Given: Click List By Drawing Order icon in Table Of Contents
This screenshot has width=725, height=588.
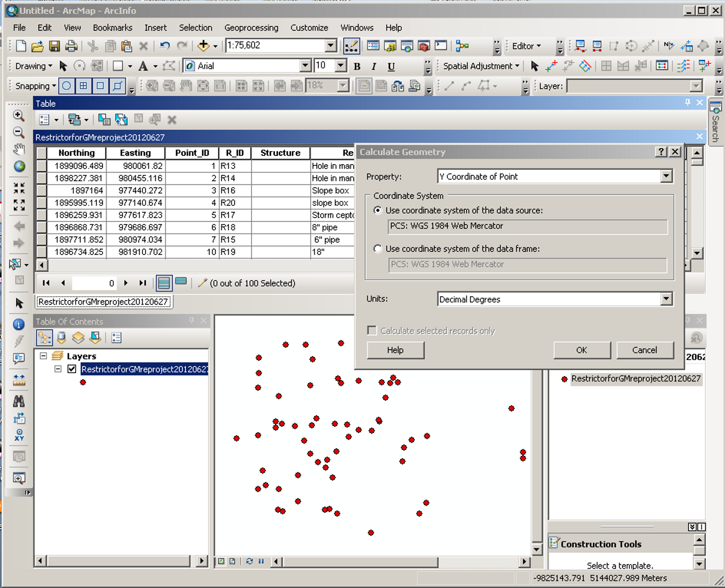Looking at the screenshot, I should click(x=44, y=338).
